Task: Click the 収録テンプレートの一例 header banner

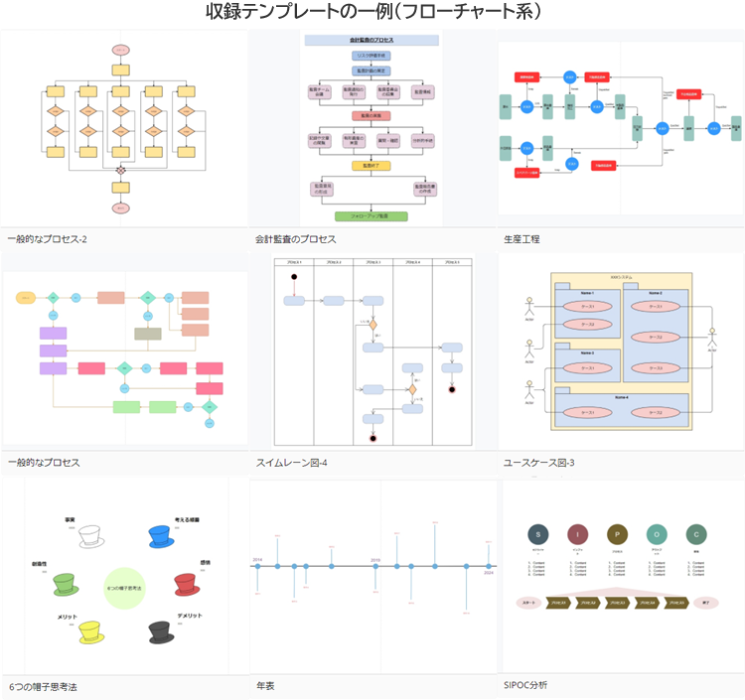Action: (x=372, y=12)
